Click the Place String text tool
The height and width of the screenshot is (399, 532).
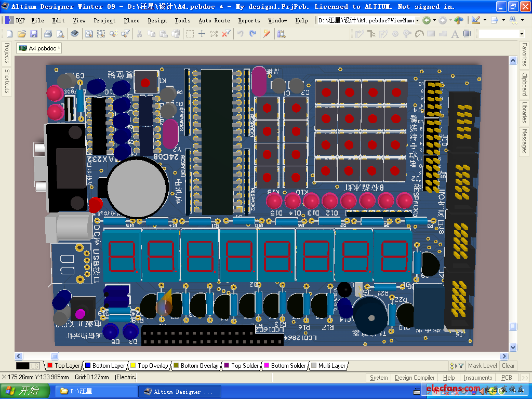click(x=455, y=34)
